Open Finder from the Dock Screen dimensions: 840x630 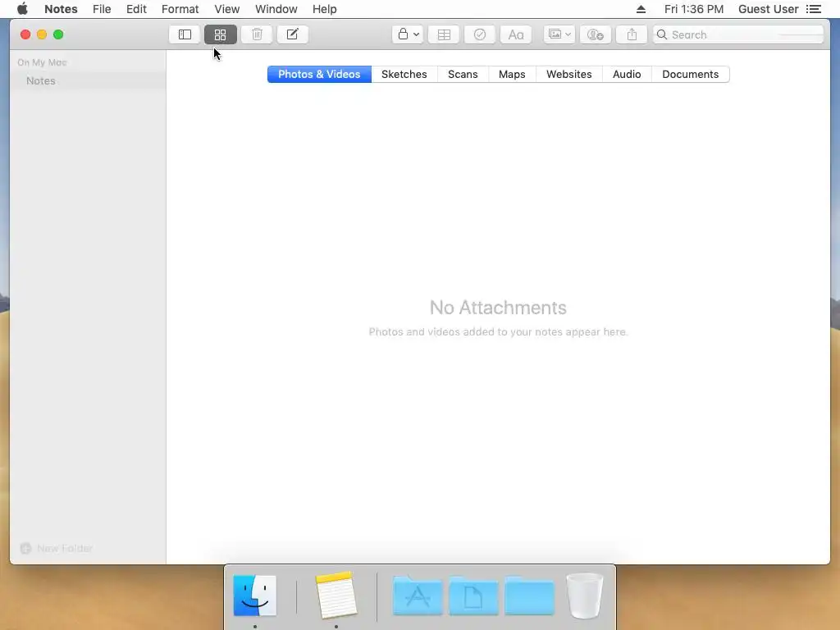pyautogui.click(x=255, y=596)
